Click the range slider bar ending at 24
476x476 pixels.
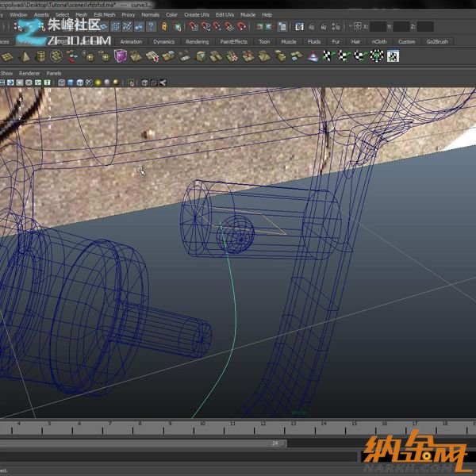143,443
